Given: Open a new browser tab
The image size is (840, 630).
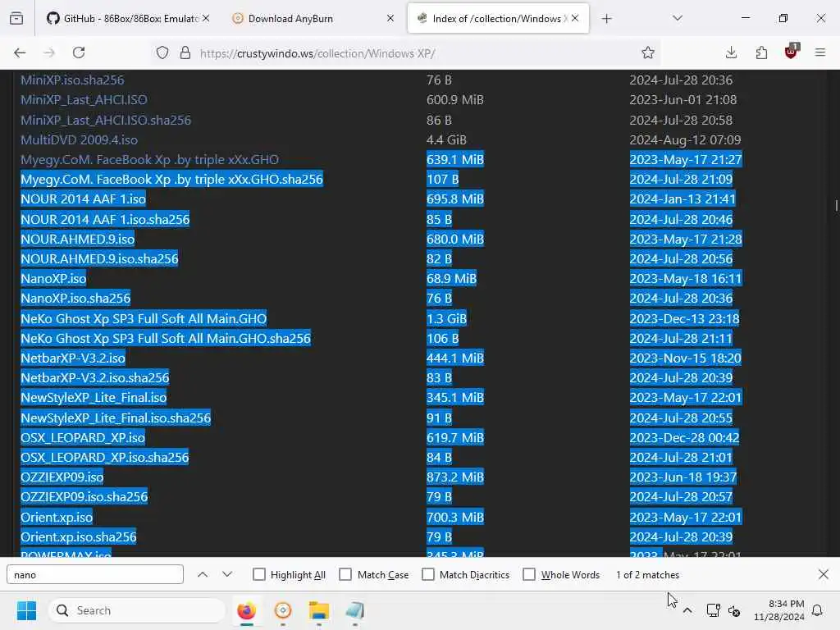Looking at the screenshot, I should [x=606, y=19].
